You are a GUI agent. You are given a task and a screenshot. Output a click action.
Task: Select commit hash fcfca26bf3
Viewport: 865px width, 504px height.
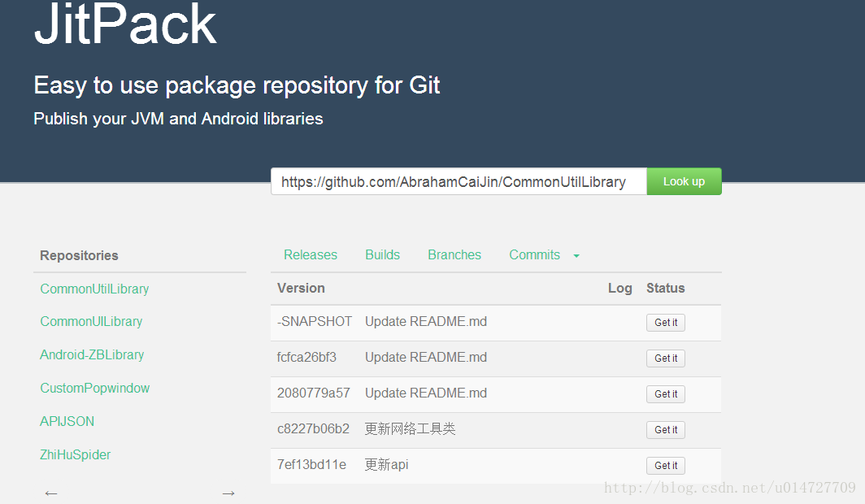click(x=306, y=358)
